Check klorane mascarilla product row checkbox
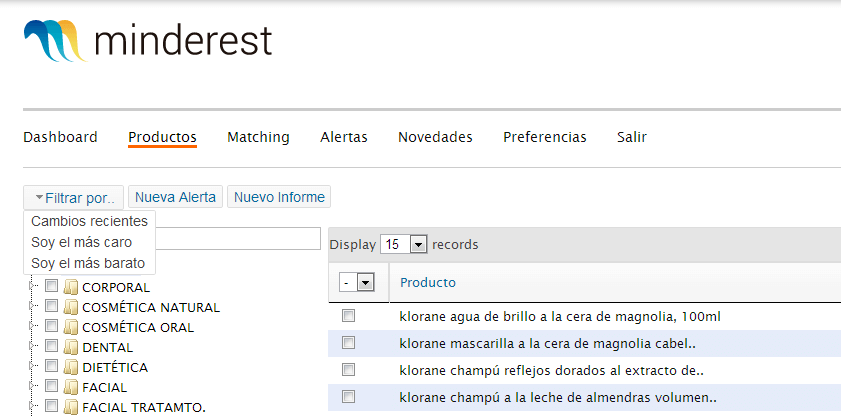The height and width of the screenshot is (416, 841). click(x=349, y=343)
